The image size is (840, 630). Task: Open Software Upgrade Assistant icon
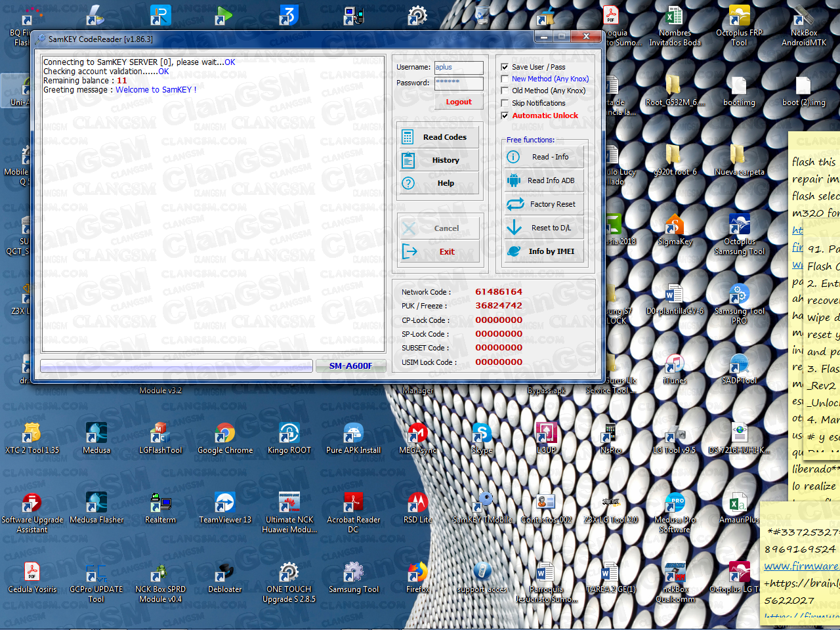(31, 513)
